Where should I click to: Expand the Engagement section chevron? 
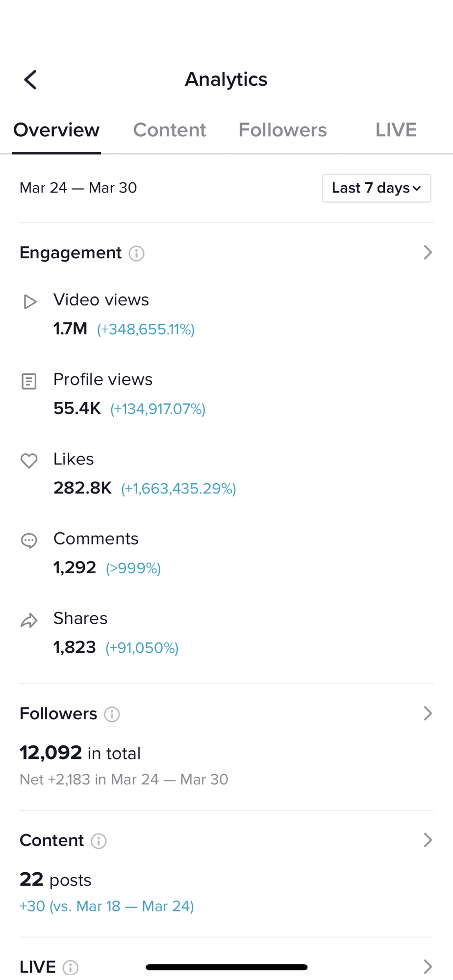point(428,252)
